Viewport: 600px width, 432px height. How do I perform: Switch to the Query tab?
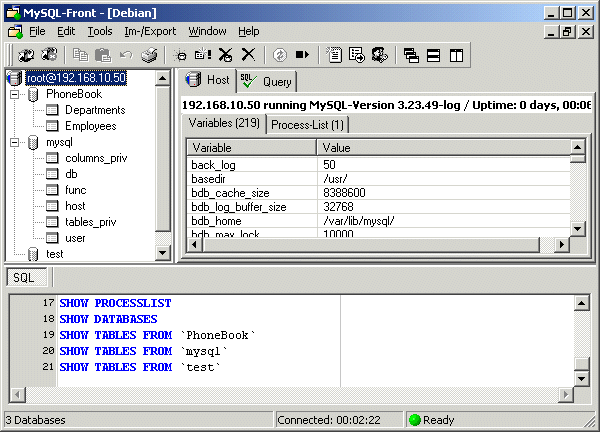(x=267, y=82)
